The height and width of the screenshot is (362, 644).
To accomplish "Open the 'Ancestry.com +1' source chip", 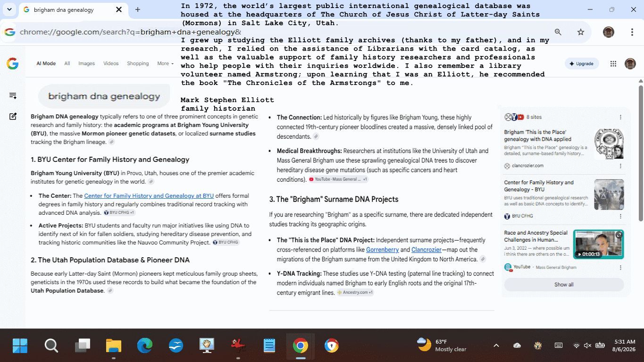I will click(x=355, y=293).
